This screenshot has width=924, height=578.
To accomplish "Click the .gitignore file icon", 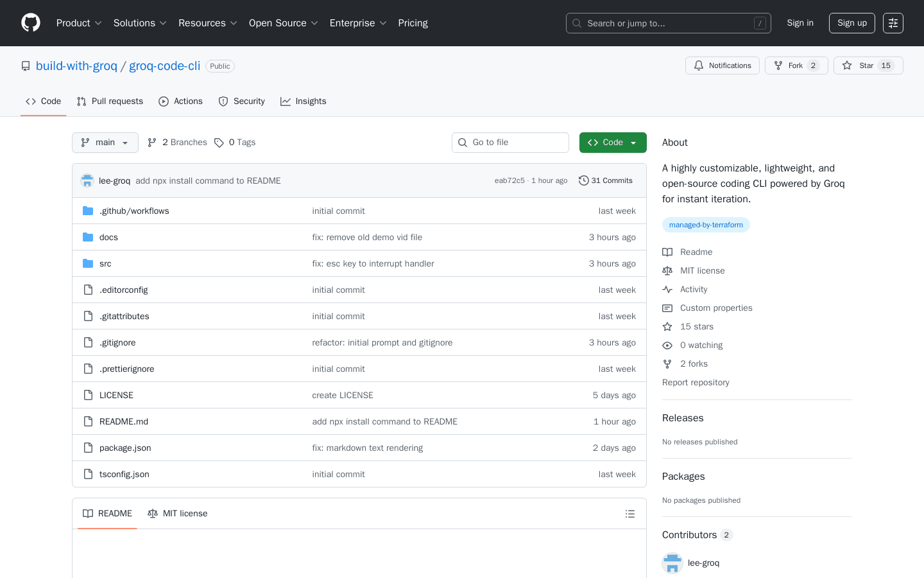I will tap(88, 342).
